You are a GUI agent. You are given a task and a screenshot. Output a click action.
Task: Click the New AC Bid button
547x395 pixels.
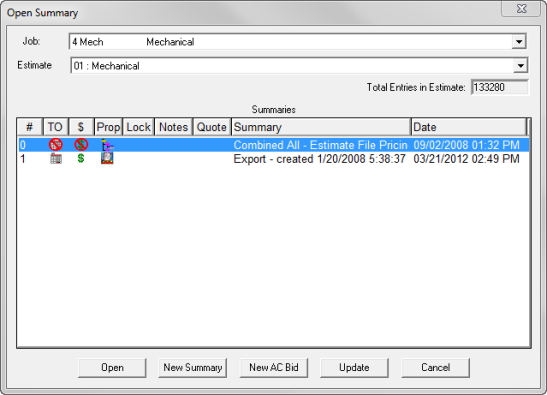pyautogui.click(x=274, y=368)
